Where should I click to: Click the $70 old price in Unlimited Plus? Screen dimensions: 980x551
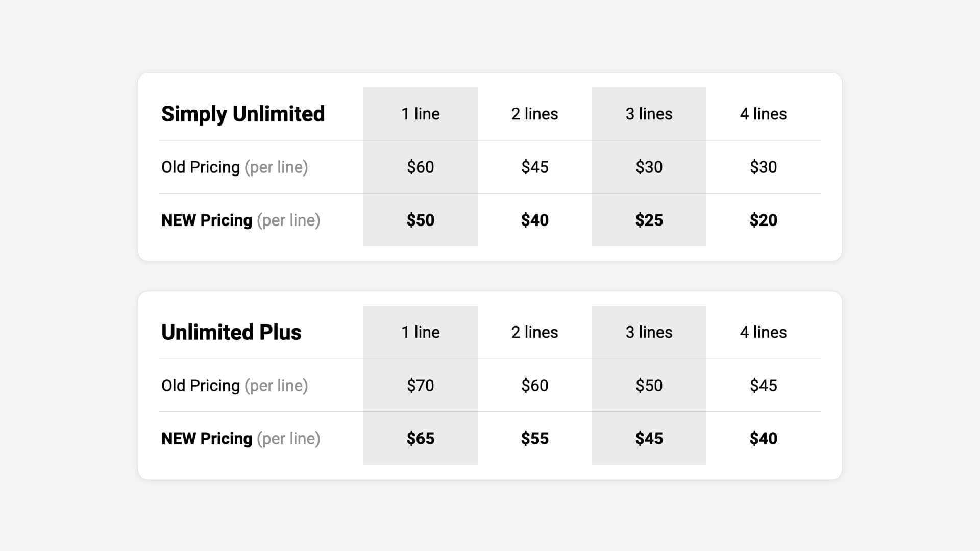tap(420, 386)
